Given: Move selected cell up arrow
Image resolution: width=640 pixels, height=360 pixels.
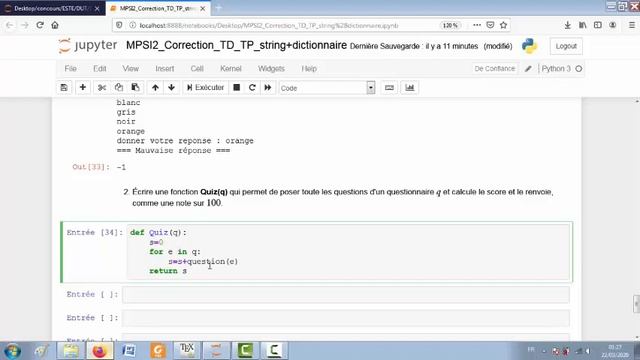Looking at the screenshot, I should (155, 88).
